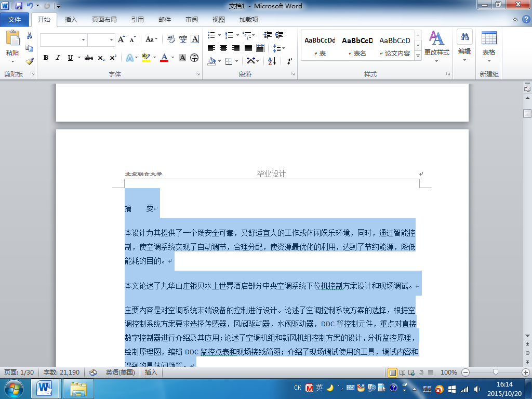Image resolution: width=532 pixels, height=399 pixels.
Task: Open file explorer in taskbar
Action: (x=78, y=389)
